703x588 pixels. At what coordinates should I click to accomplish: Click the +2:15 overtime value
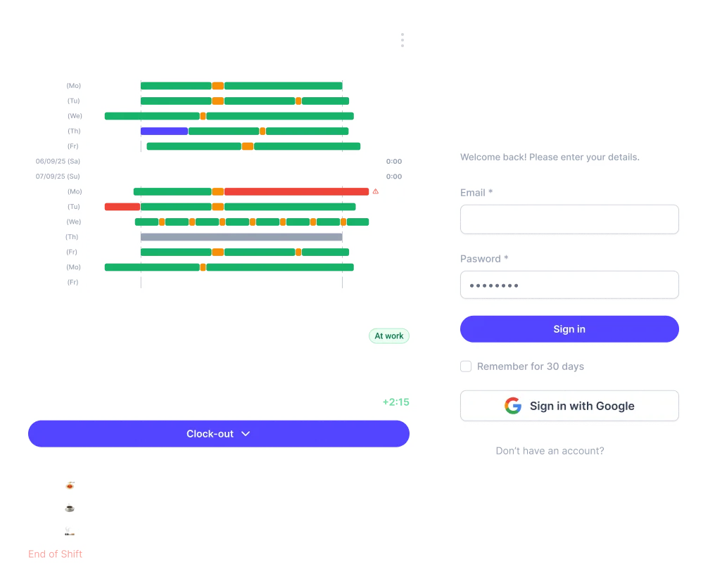click(x=395, y=402)
